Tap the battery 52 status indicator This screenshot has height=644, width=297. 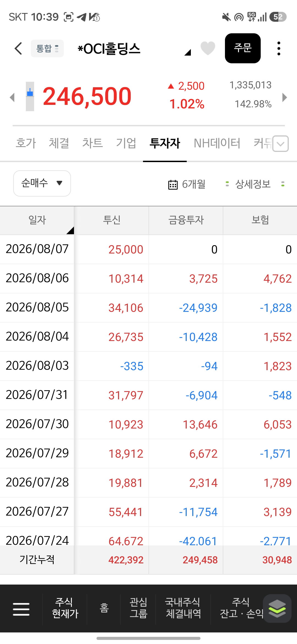[278, 17]
